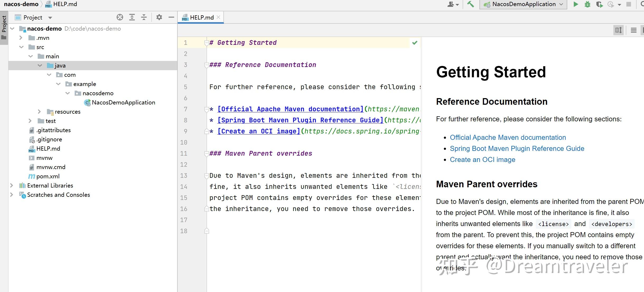Click Collapse All in Project panel
This screenshot has height=292, width=644.
tap(144, 17)
